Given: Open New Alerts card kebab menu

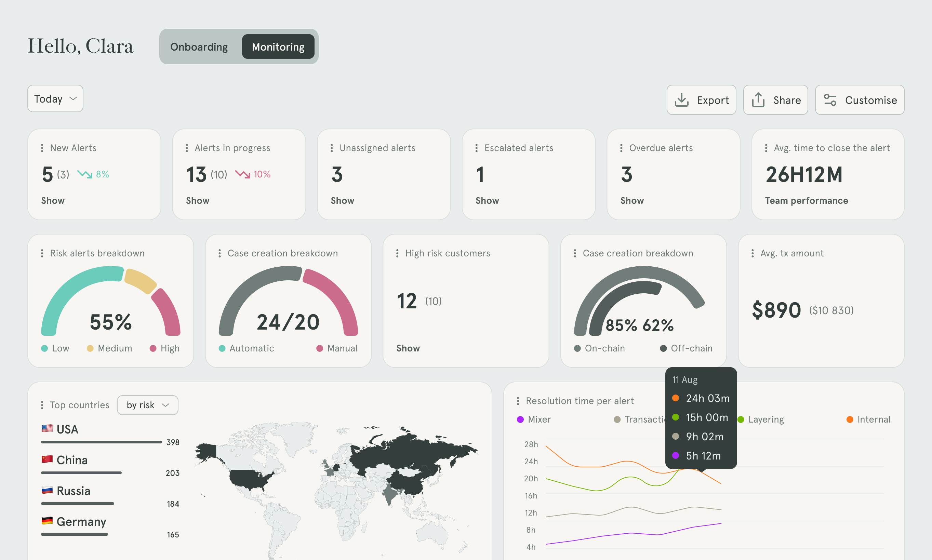Looking at the screenshot, I should (42, 148).
